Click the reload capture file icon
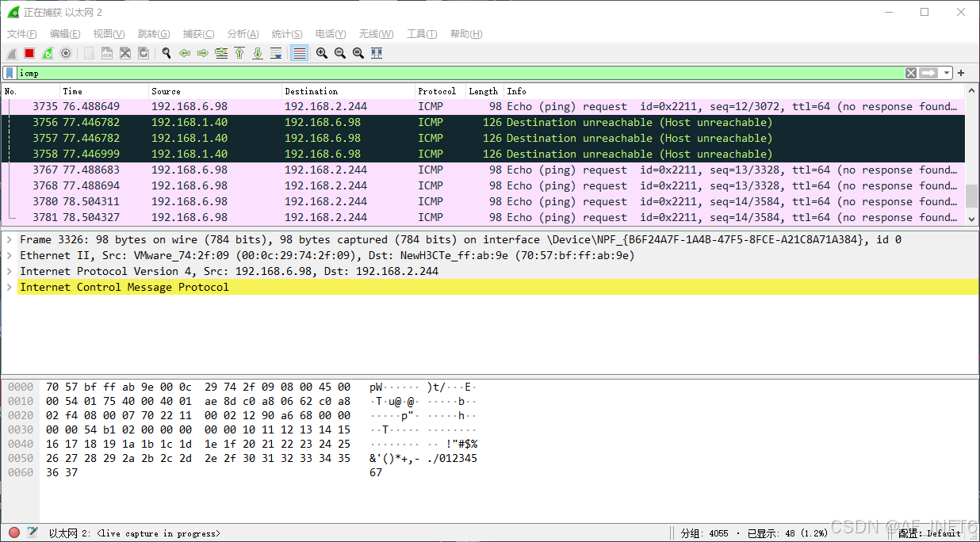The height and width of the screenshot is (542, 980). click(144, 53)
